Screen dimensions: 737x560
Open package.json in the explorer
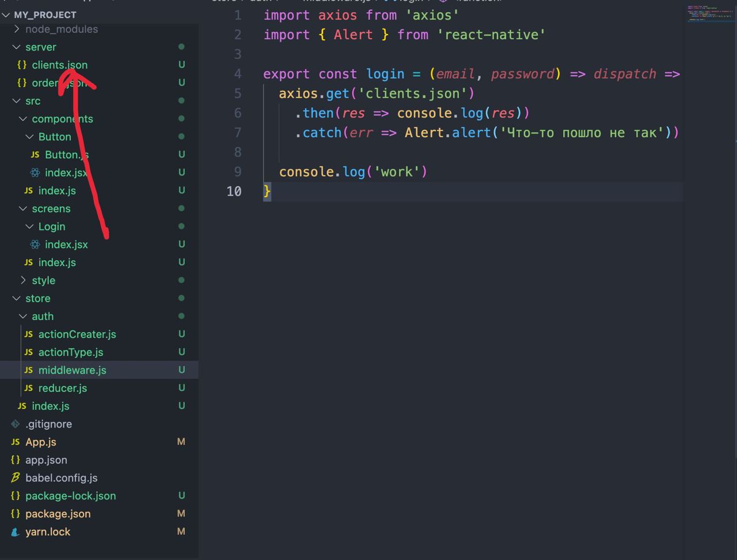click(x=58, y=514)
